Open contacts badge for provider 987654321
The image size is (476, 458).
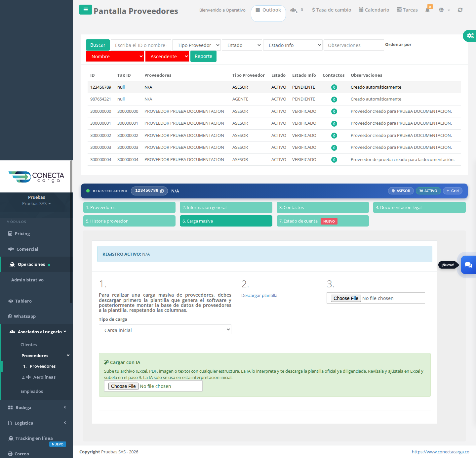[x=334, y=99]
